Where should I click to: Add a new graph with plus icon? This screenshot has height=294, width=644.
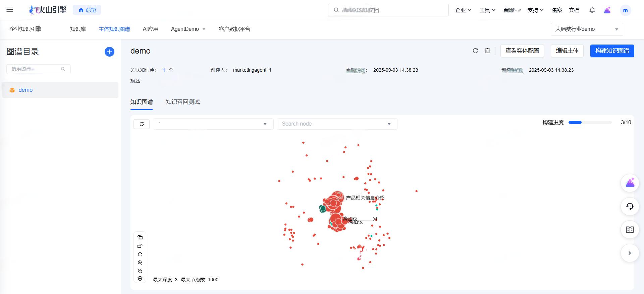click(109, 52)
